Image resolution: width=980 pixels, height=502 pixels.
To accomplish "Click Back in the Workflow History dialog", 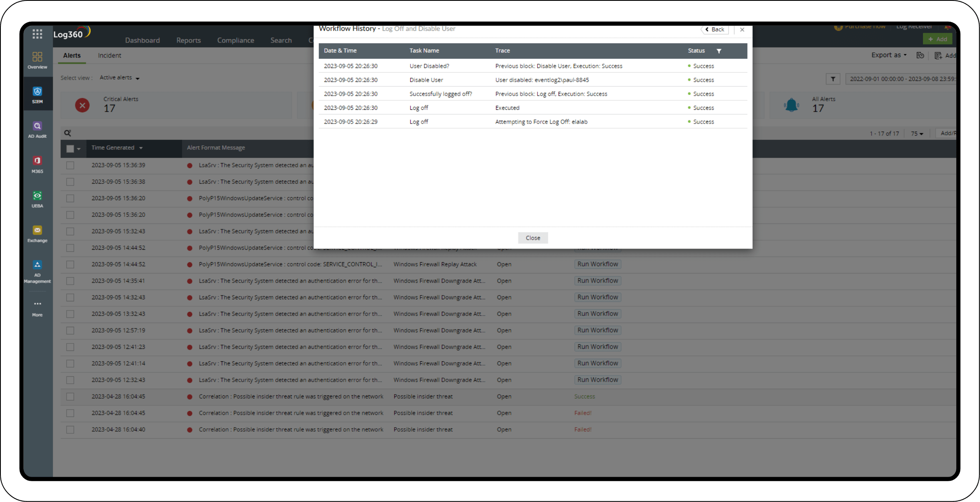I will click(715, 30).
